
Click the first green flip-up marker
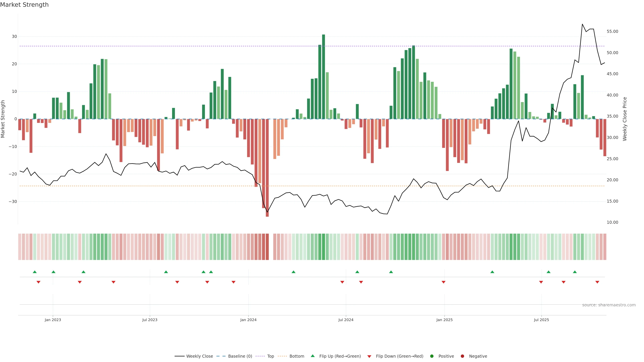[35, 272]
